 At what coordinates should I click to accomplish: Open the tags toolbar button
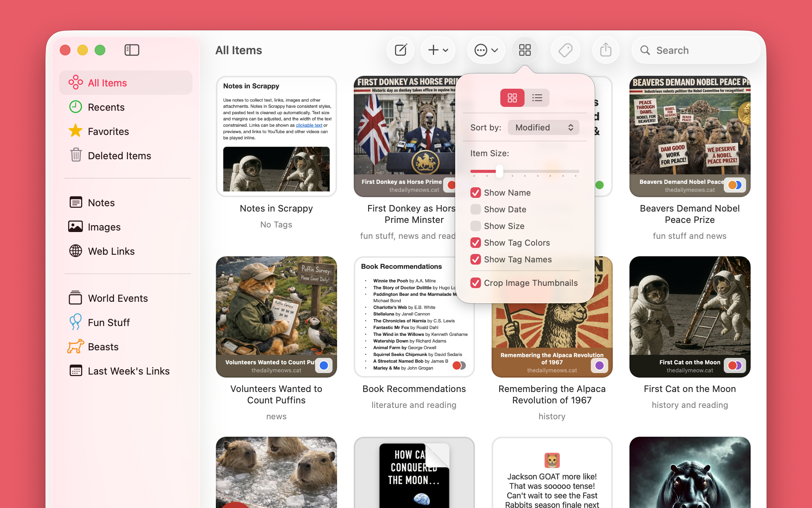pyautogui.click(x=565, y=50)
